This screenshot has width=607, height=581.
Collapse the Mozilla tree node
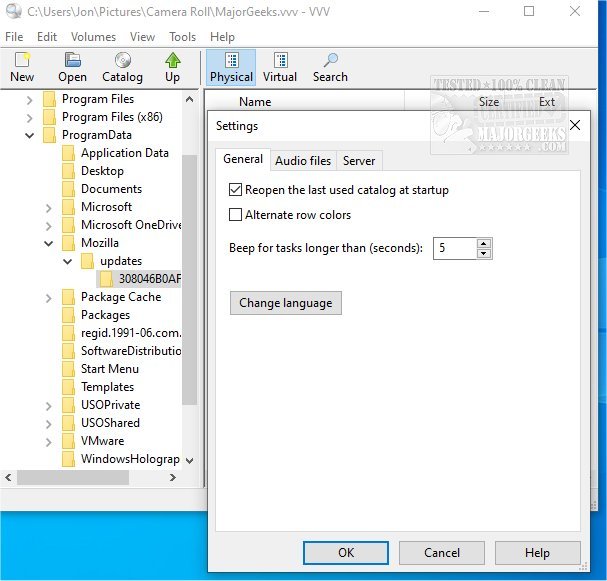click(x=48, y=243)
